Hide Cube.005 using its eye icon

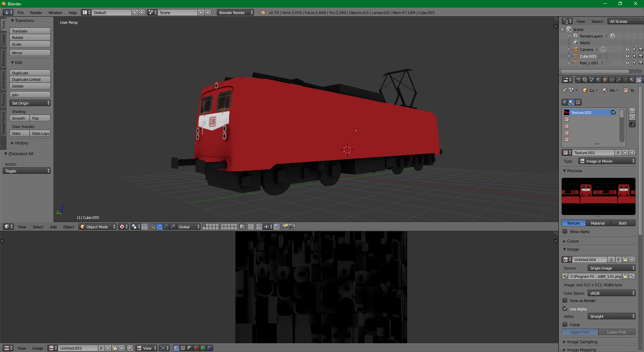tap(627, 56)
